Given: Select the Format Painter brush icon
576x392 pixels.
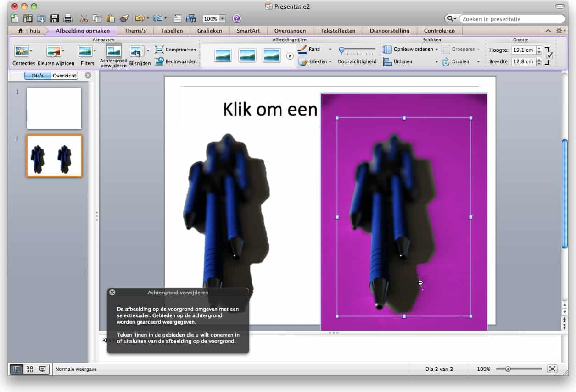Looking at the screenshot, I should (124, 18).
